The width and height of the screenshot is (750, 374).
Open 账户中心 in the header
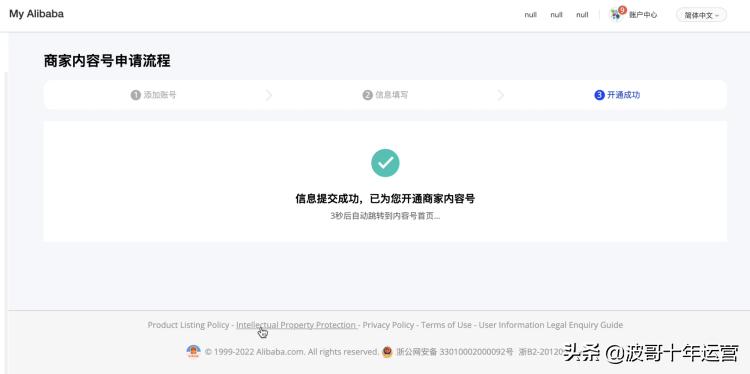(x=643, y=15)
